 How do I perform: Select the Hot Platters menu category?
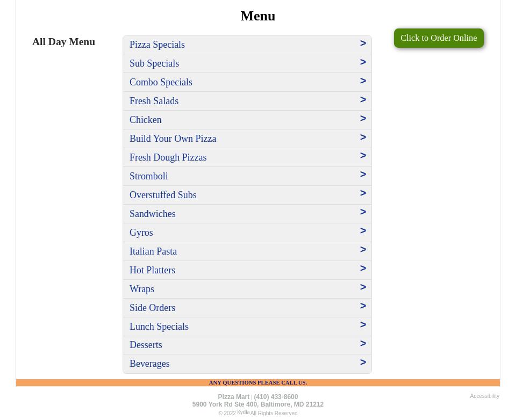pos(152,270)
